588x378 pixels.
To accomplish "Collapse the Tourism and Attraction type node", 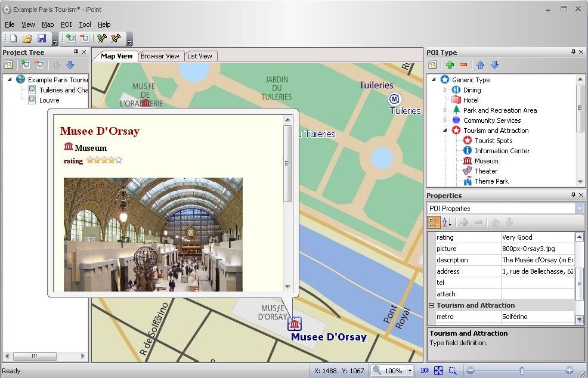I will [445, 131].
